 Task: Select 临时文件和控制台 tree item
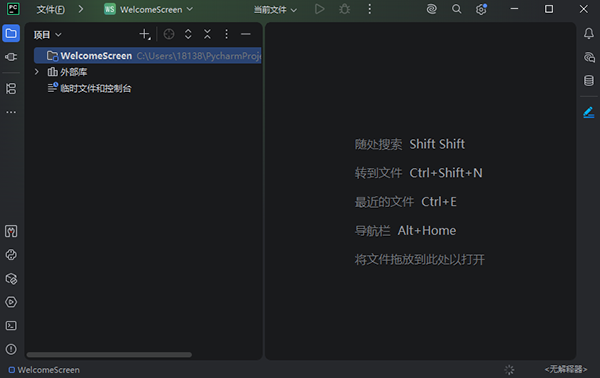(x=90, y=88)
